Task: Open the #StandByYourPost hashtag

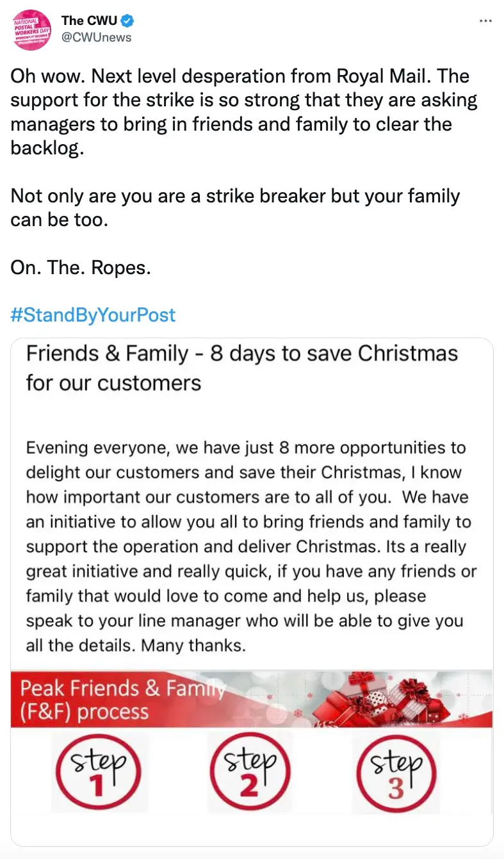Action: [x=93, y=315]
